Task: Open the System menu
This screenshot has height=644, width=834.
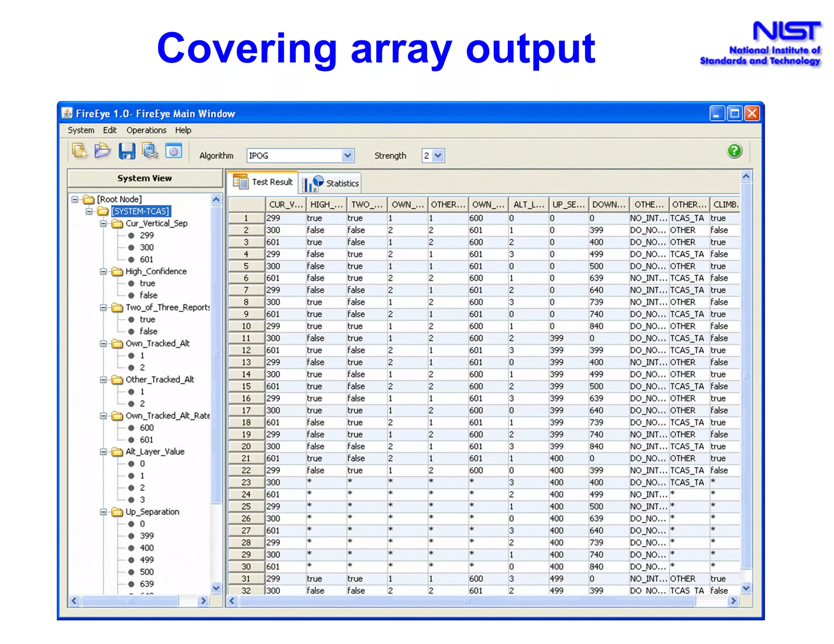Action: point(81,130)
